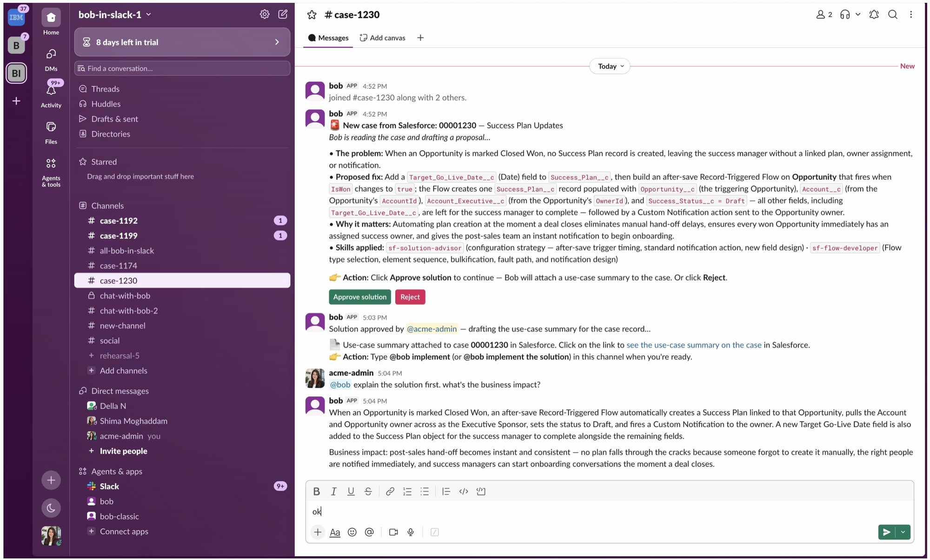Mention someone with the @ icon

pyautogui.click(x=369, y=532)
